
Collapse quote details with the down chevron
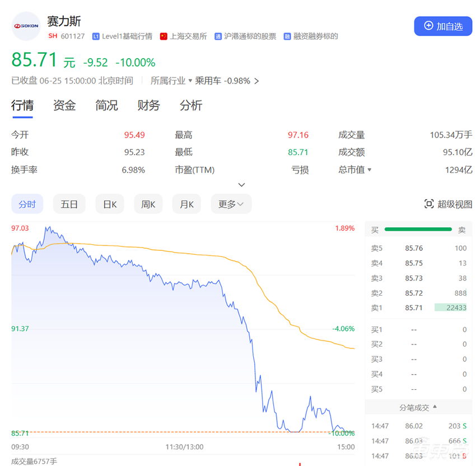pyautogui.click(x=241, y=184)
